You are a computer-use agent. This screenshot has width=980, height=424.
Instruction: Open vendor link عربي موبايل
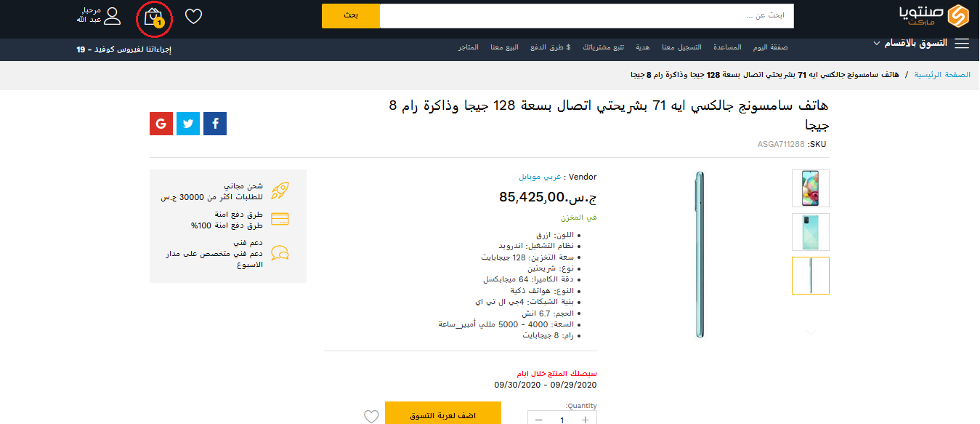point(540,177)
